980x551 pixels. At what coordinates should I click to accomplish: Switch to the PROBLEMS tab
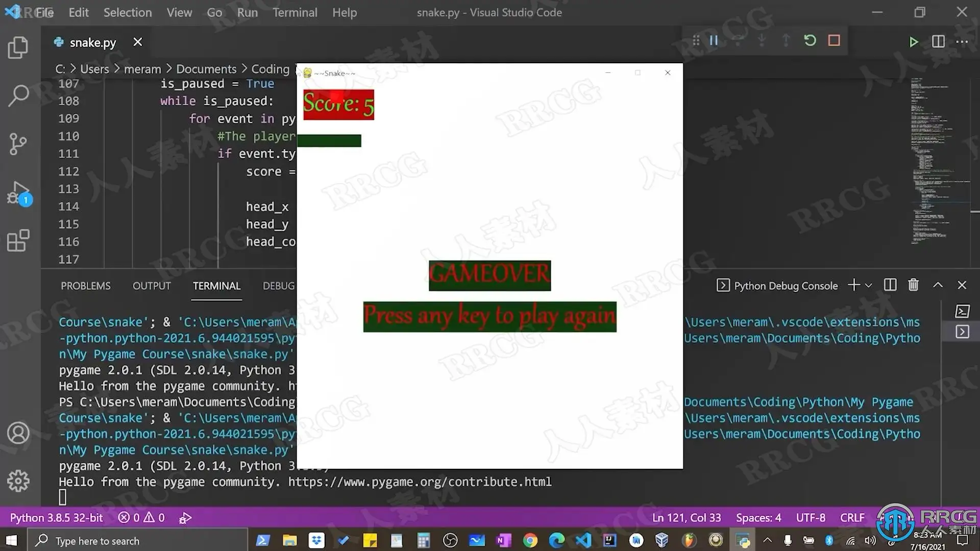86,286
